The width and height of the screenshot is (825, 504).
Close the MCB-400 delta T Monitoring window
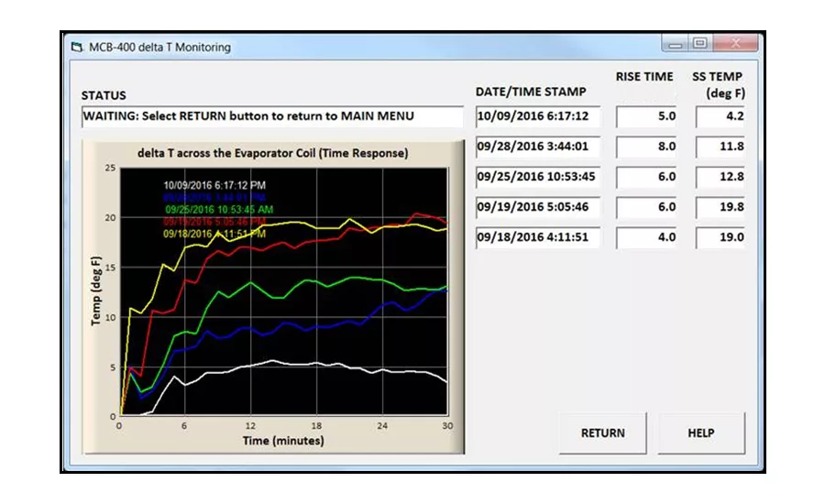[x=735, y=43]
